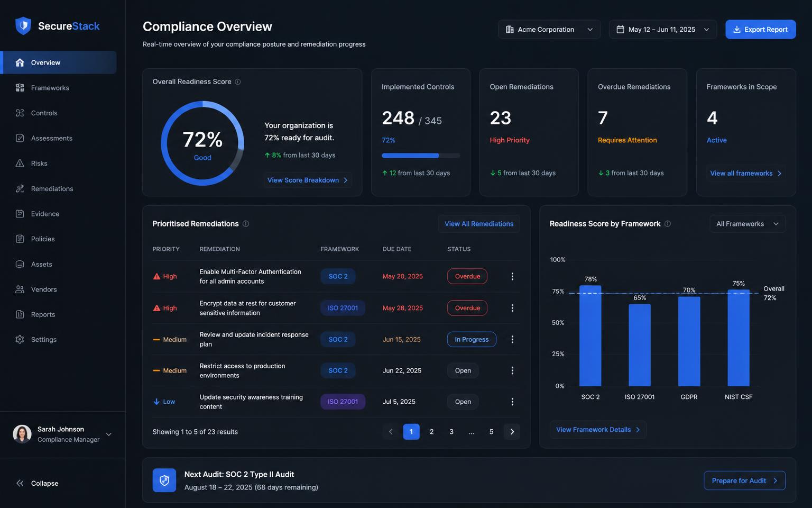Click the Export Report button
This screenshot has height=508, width=812.
(761, 30)
